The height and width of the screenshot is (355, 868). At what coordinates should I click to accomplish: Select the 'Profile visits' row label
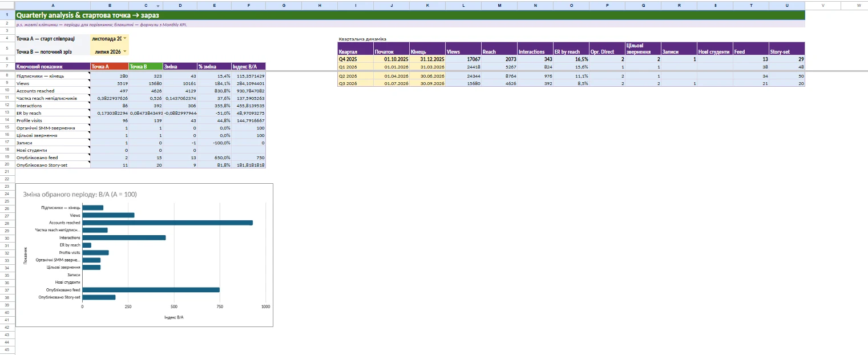tap(53, 120)
